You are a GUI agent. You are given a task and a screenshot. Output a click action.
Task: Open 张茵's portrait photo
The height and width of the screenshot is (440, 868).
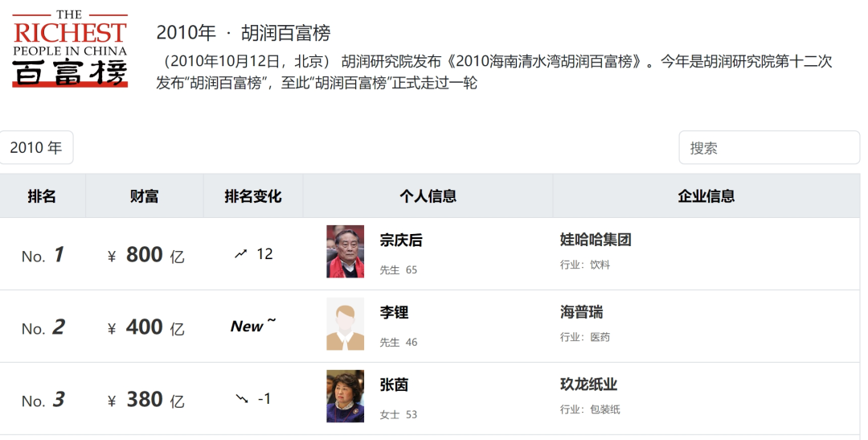click(345, 396)
